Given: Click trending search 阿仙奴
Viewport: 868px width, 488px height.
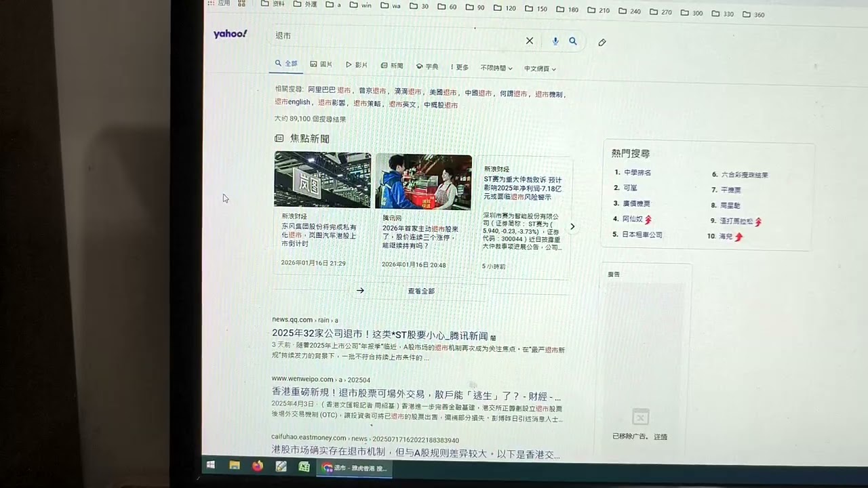Looking at the screenshot, I should (633, 219).
